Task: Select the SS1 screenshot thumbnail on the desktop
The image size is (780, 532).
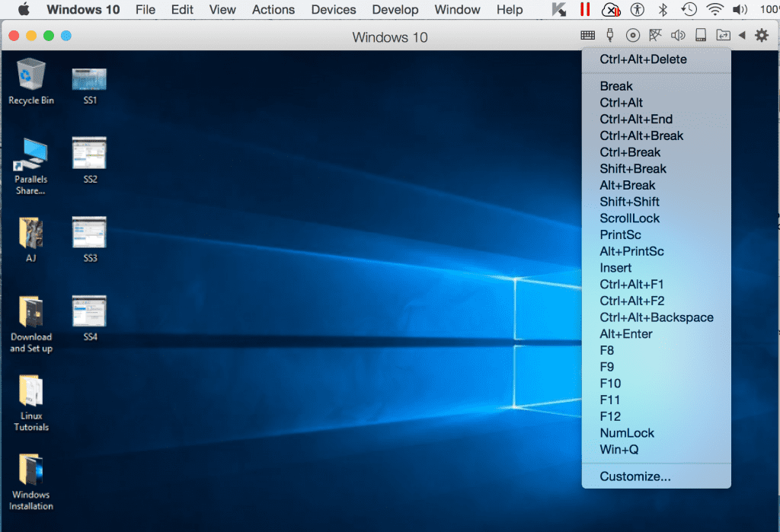Action: (89, 80)
